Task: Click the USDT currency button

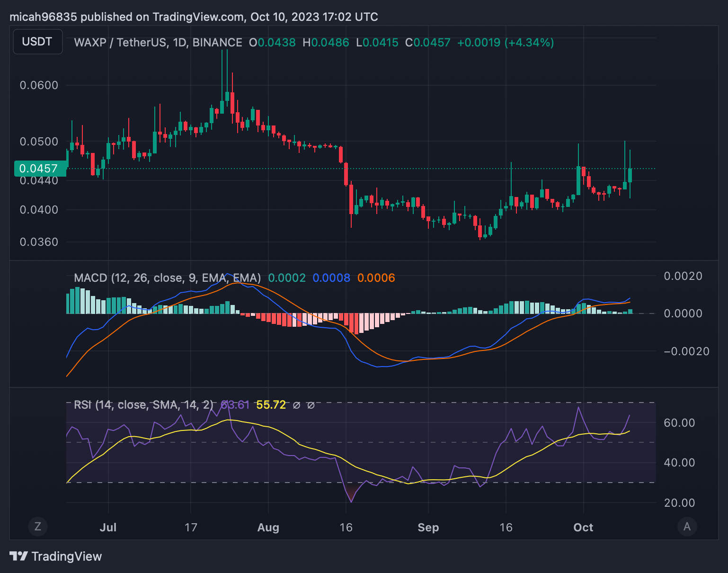Action: (x=37, y=42)
